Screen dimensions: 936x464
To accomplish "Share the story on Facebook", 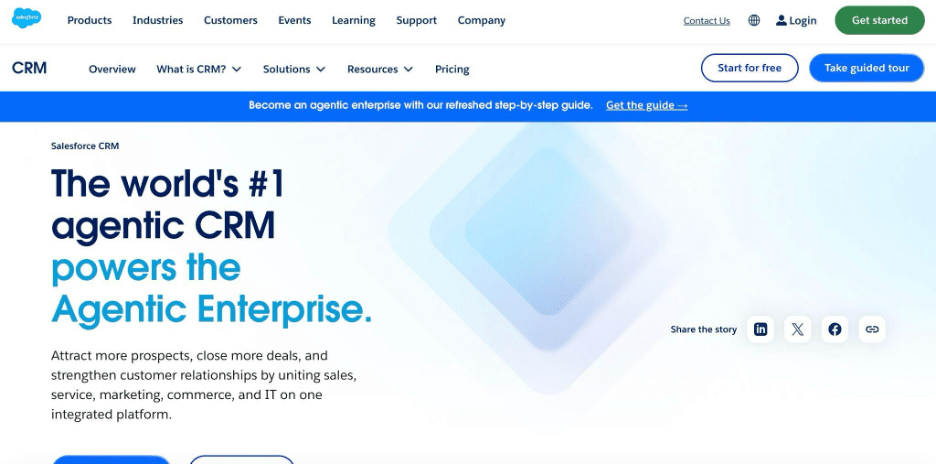I will [x=835, y=329].
